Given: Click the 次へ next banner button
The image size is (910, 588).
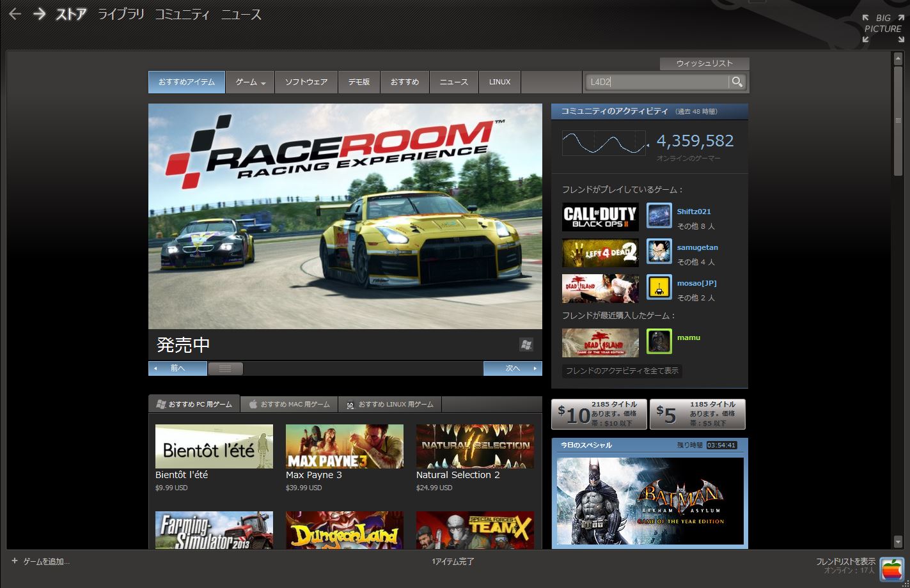Looking at the screenshot, I should click(513, 368).
